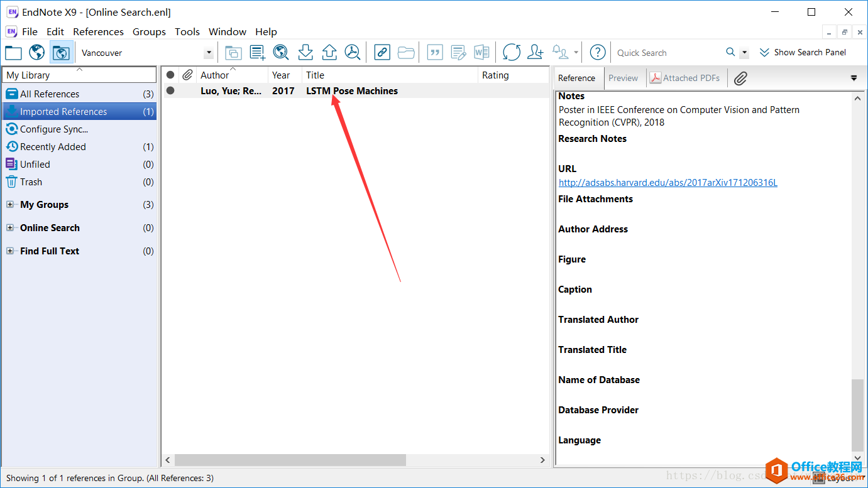Click the Export upload-arrow icon
Viewport: 868px width, 488px height.
(x=329, y=53)
